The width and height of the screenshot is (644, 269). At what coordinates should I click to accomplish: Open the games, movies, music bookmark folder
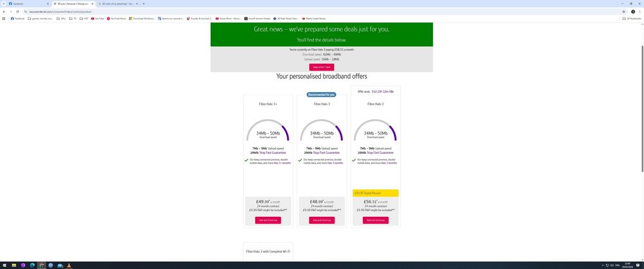pos(40,19)
